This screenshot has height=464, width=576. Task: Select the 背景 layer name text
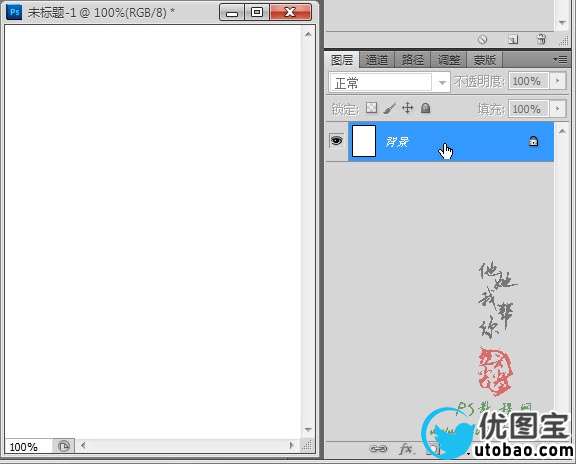(x=397, y=141)
